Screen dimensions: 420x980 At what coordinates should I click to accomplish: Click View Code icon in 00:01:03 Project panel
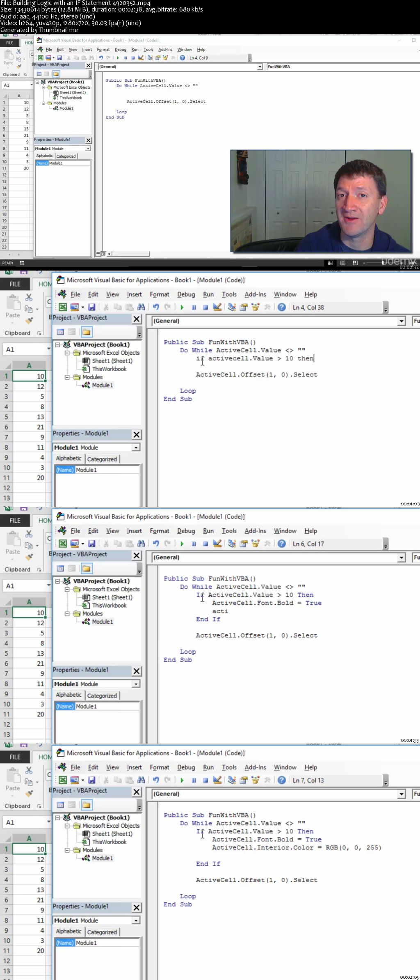[x=60, y=332]
